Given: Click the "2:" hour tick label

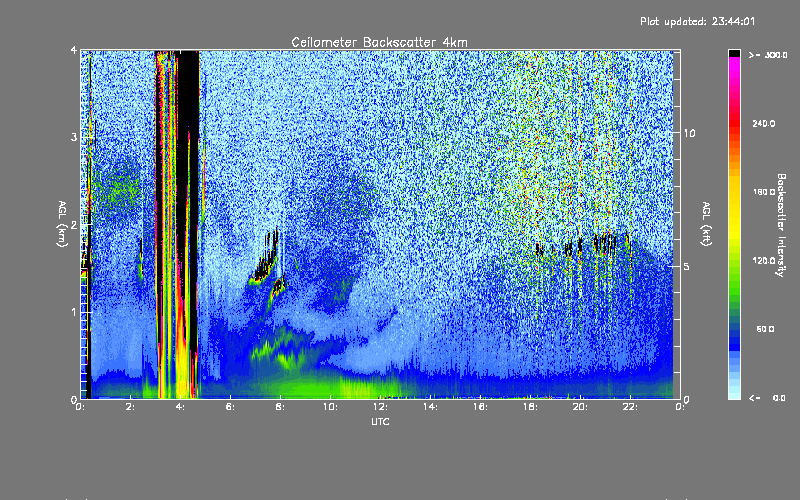Looking at the screenshot, I should (x=131, y=407).
